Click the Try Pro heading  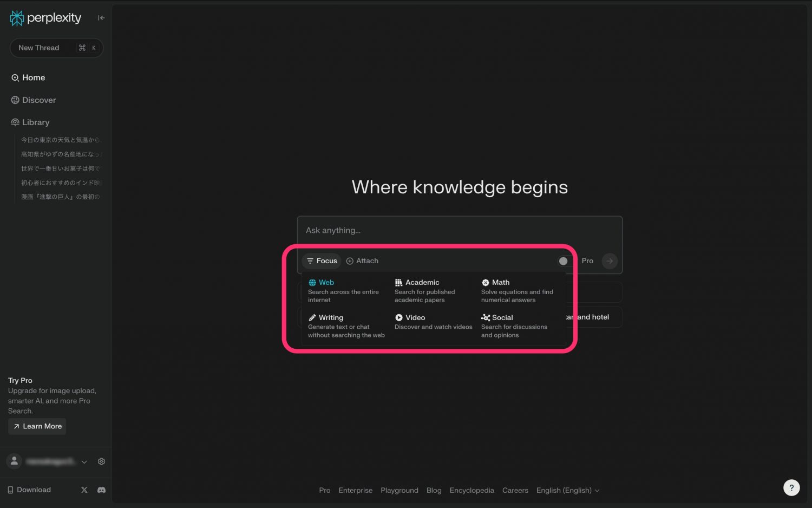tap(20, 380)
